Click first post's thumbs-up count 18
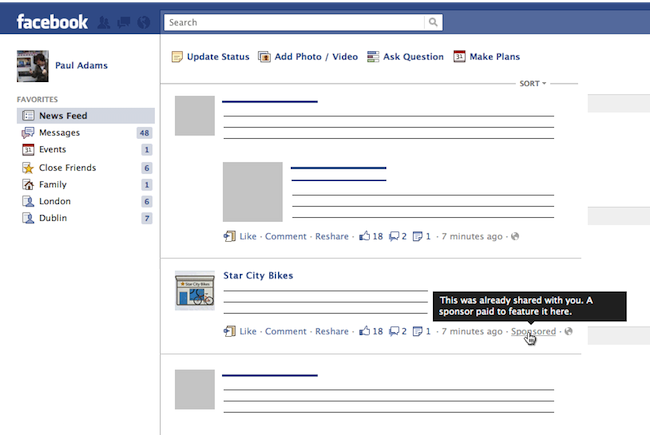Image resolution: width=650 pixels, height=435 pixels. point(371,236)
